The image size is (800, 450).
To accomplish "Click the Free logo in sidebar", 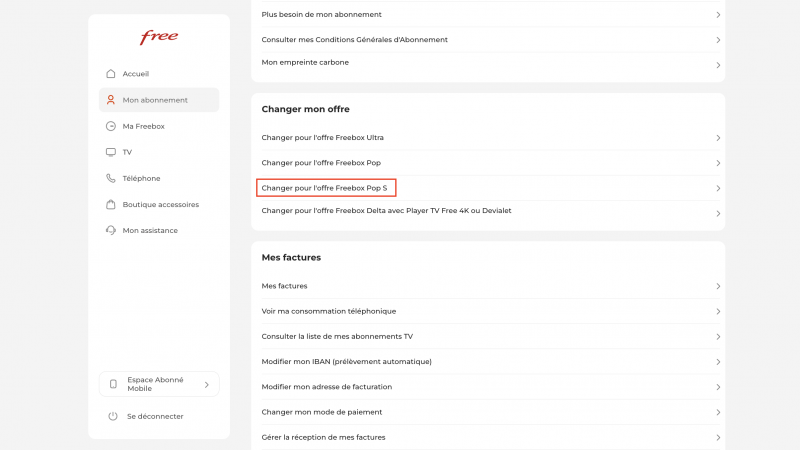I will [x=159, y=37].
